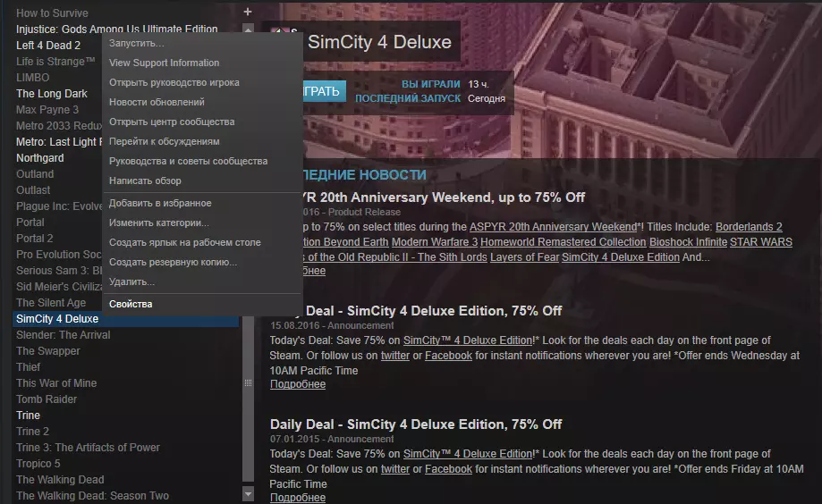Choose View Support Information
This screenshot has height=504, width=822.
tap(164, 63)
